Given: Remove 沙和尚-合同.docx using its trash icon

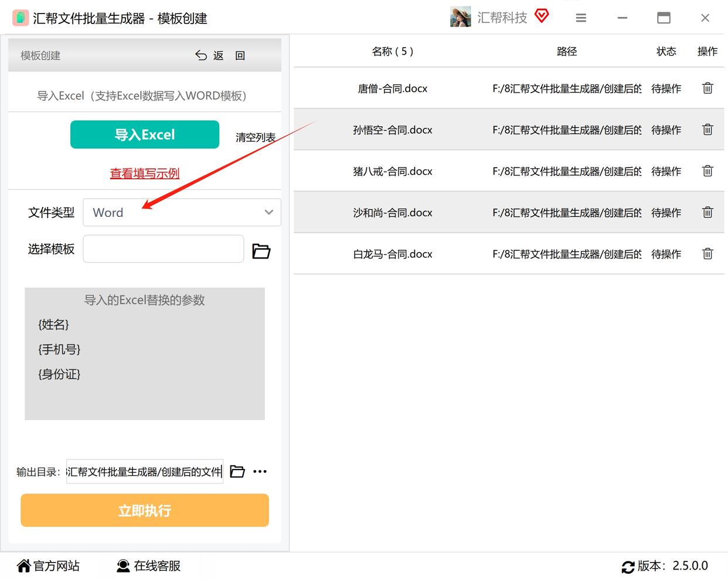Looking at the screenshot, I should (707, 212).
